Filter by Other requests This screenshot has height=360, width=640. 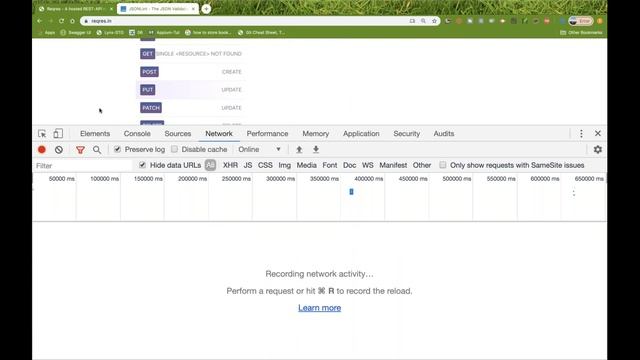click(422, 165)
